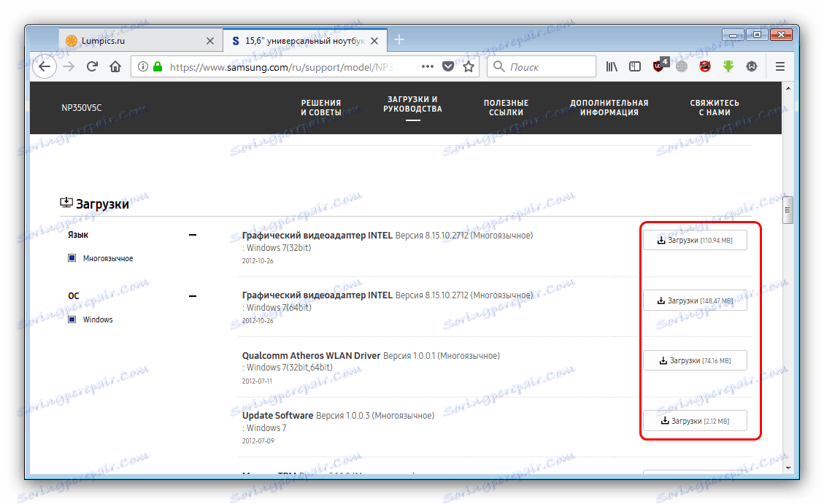Click the page vertical scrollbar thumb
This screenshot has height=504, width=824.
pyautogui.click(x=788, y=210)
